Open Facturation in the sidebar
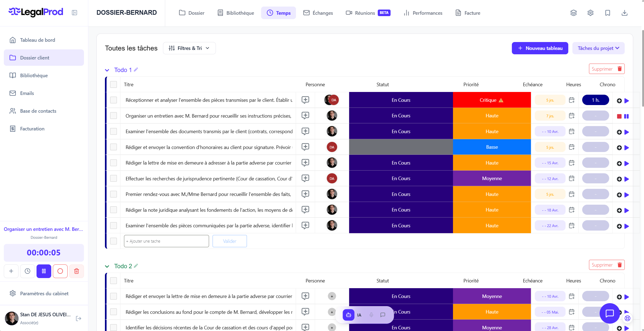Image resolution: width=644 pixels, height=331 pixels. tap(32, 129)
